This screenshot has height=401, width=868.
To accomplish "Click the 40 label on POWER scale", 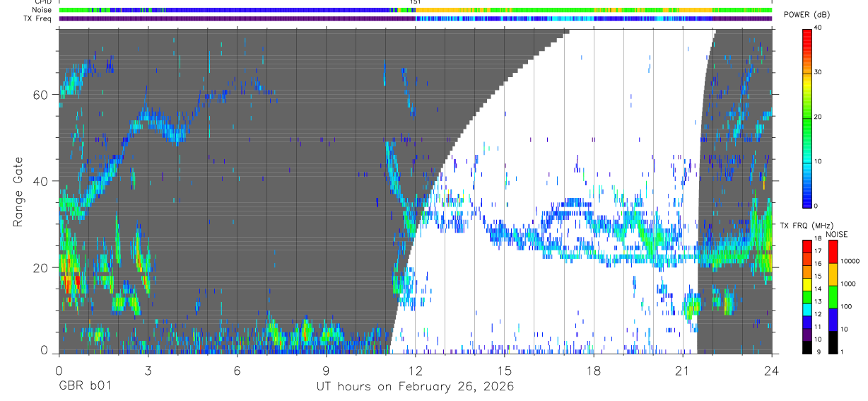I will 818,28.
